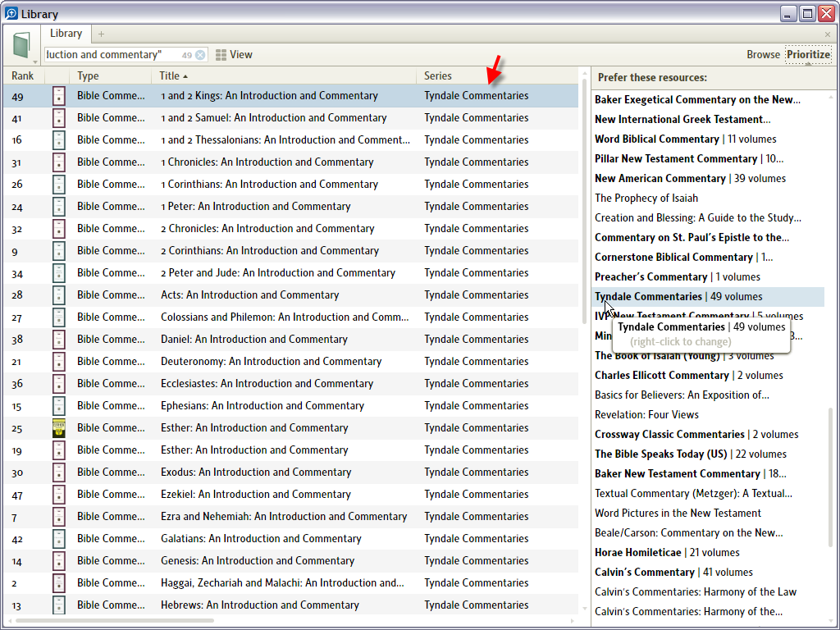Select the Galatians: An Introduction and Commentary title
This screenshot has width=840, height=630.
point(261,539)
